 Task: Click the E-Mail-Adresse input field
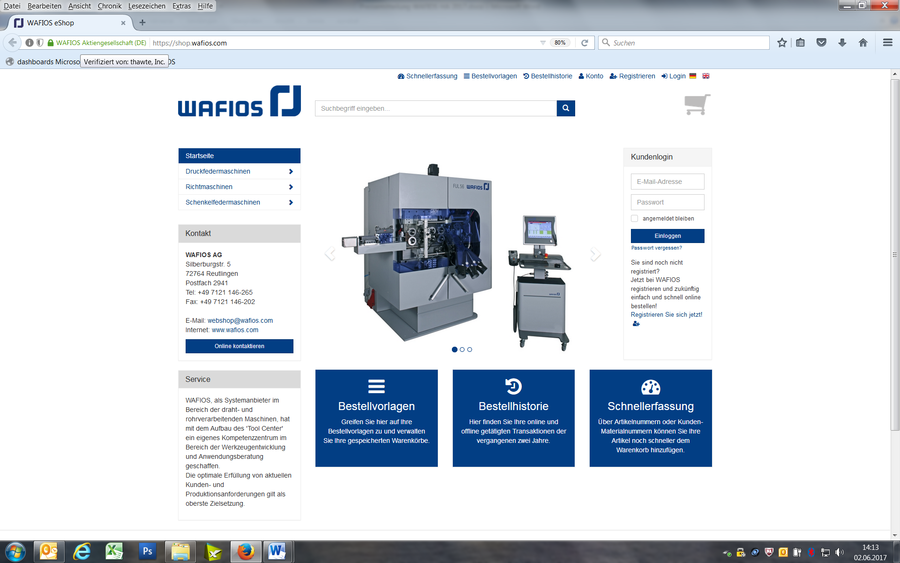(x=668, y=181)
